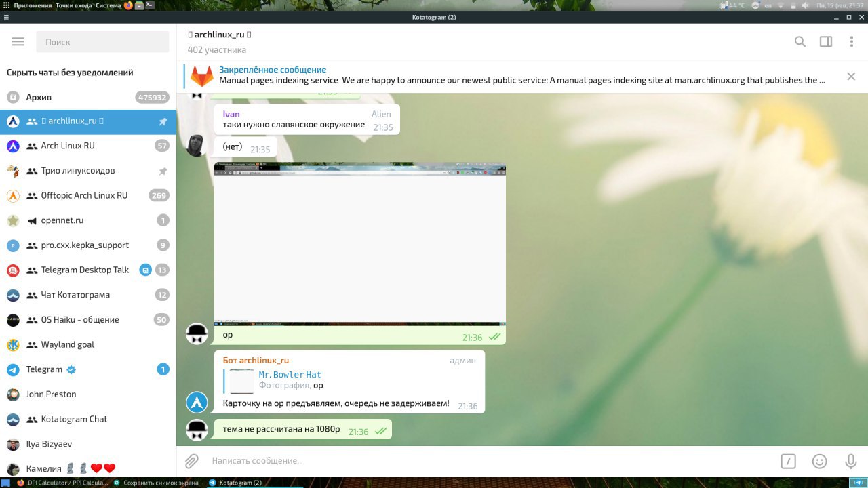Viewport: 868px width, 488px height.
Task: Open the bot commands slash button
Action: point(788,462)
